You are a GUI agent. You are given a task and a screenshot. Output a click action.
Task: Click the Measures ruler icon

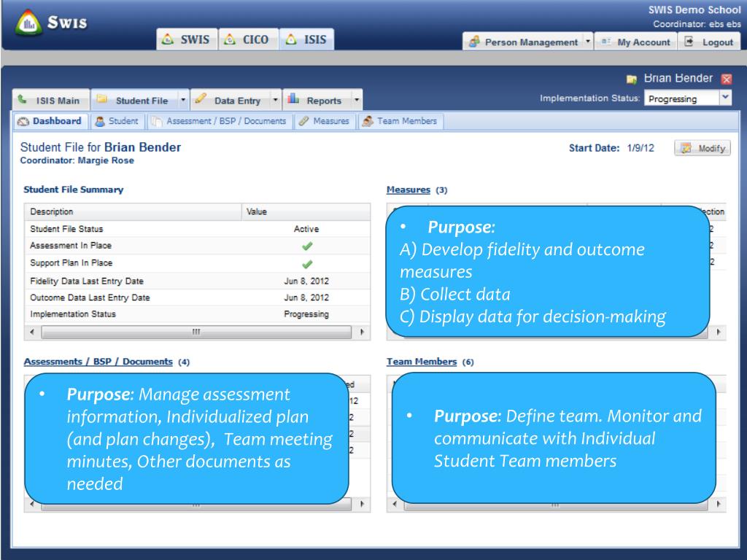click(x=303, y=122)
